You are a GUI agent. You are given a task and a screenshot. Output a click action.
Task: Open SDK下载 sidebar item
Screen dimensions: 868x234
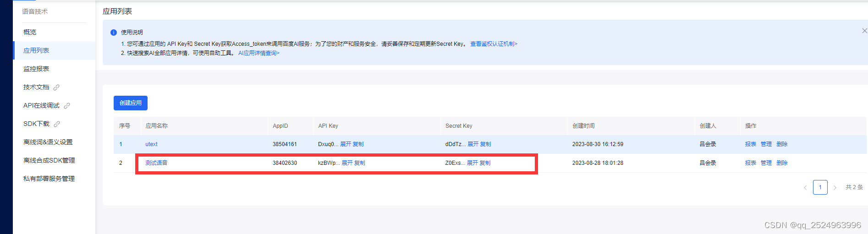36,124
